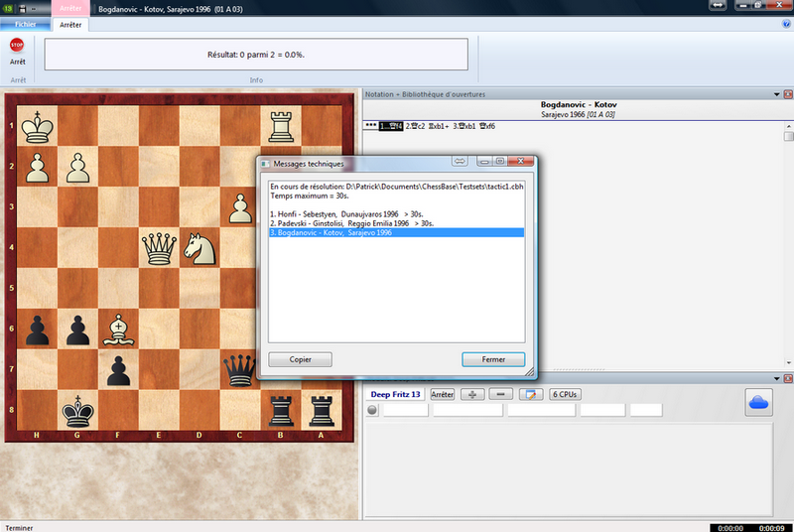Click move 2.Qc2 in the notation
The image size is (794, 532).
[415, 126]
